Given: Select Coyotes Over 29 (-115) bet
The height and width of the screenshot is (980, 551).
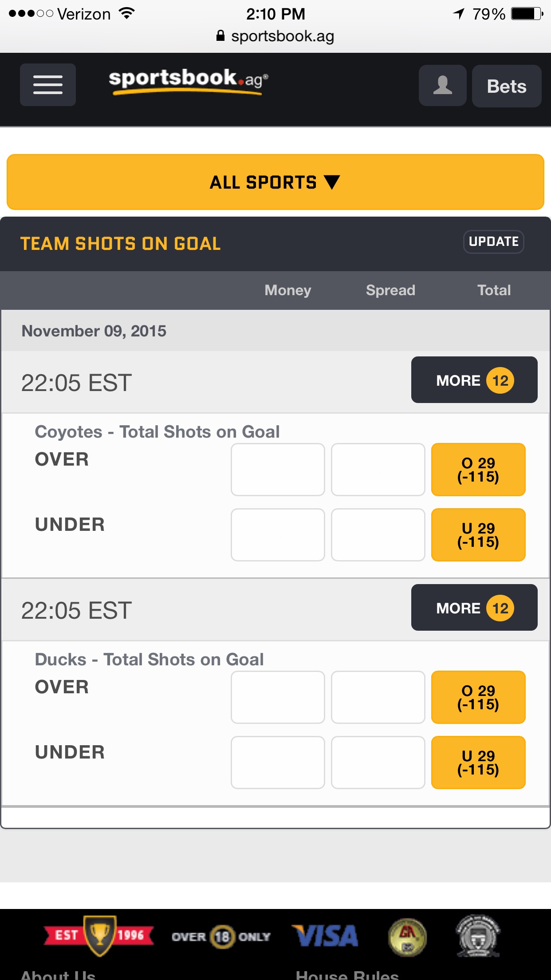Looking at the screenshot, I should point(478,470).
